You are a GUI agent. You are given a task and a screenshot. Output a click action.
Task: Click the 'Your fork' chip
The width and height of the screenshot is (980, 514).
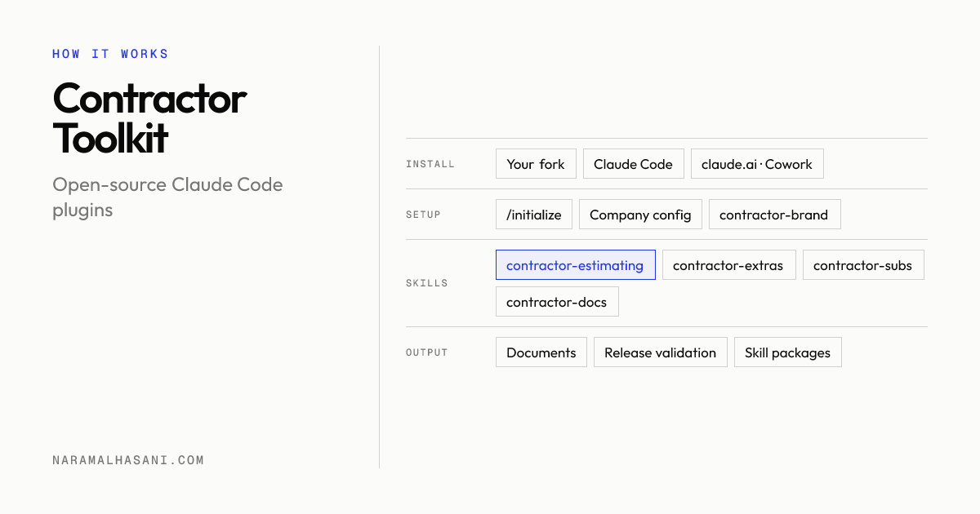[536, 164]
